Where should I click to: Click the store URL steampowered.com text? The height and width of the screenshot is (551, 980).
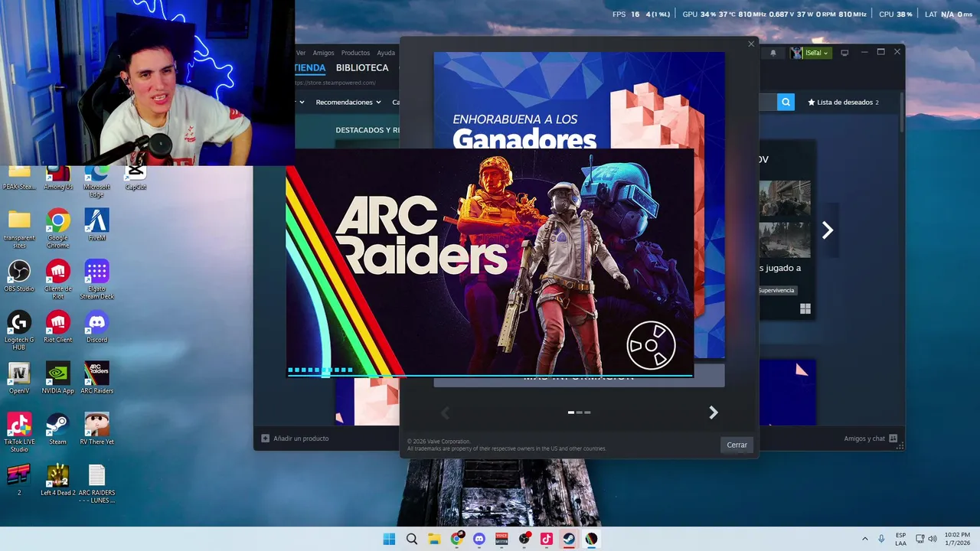(x=335, y=83)
